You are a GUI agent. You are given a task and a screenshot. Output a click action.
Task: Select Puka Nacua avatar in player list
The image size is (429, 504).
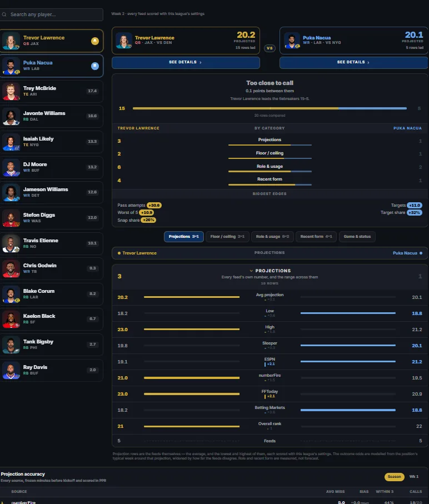pyautogui.click(x=11, y=66)
